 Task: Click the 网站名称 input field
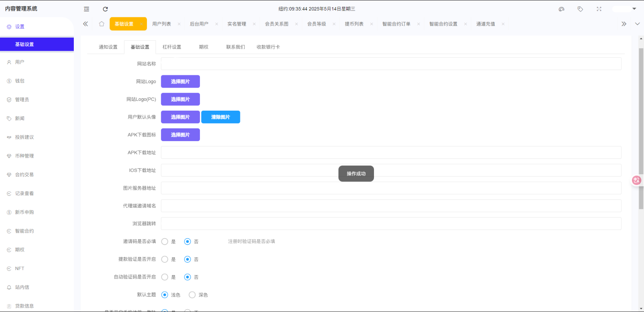point(391,64)
